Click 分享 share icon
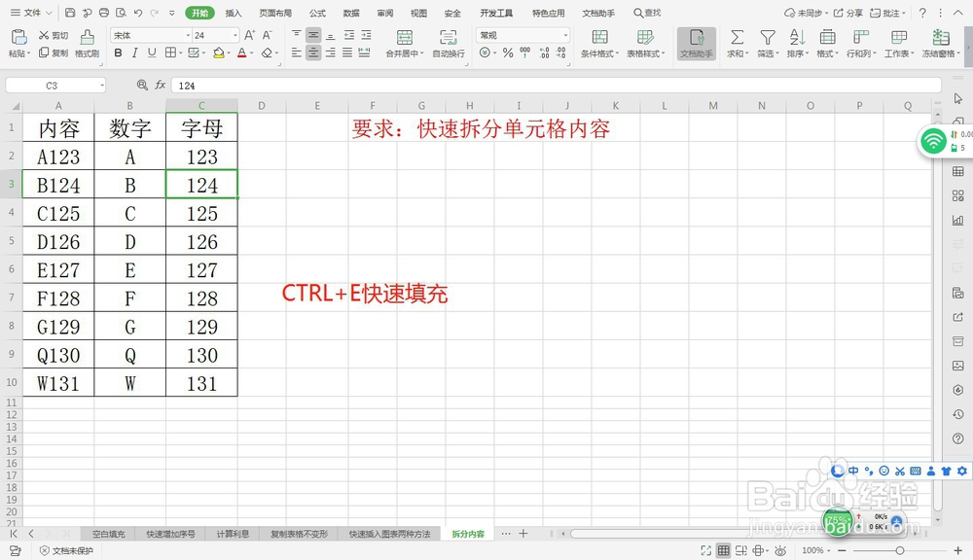973x560 pixels. [848, 13]
